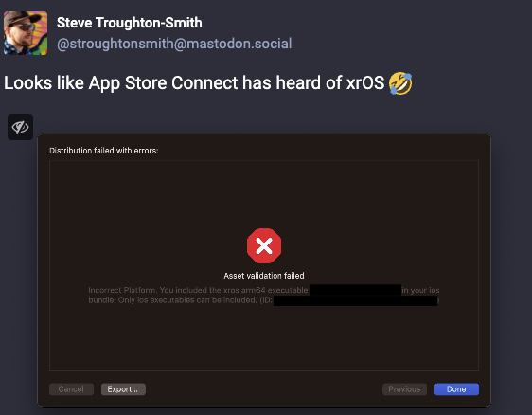Click the App Store Connect post text
Screen dimensions: 532x415
pos(194,83)
